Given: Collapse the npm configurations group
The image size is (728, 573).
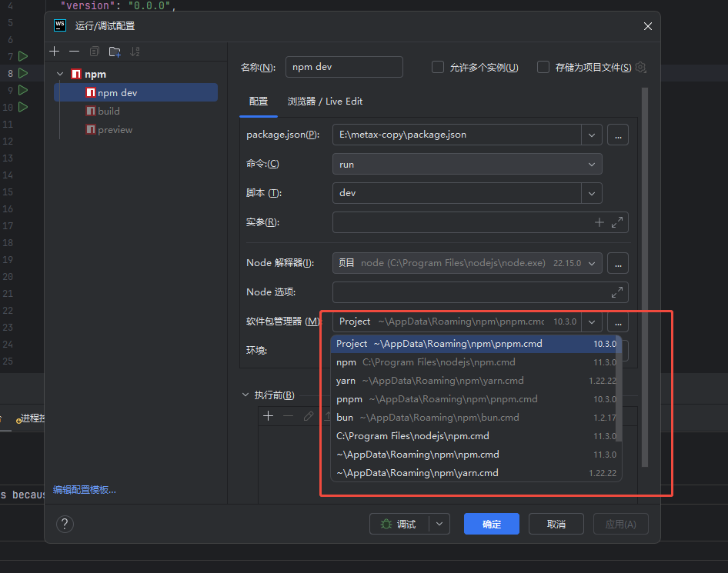Looking at the screenshot, I should [x=60, y=75].
